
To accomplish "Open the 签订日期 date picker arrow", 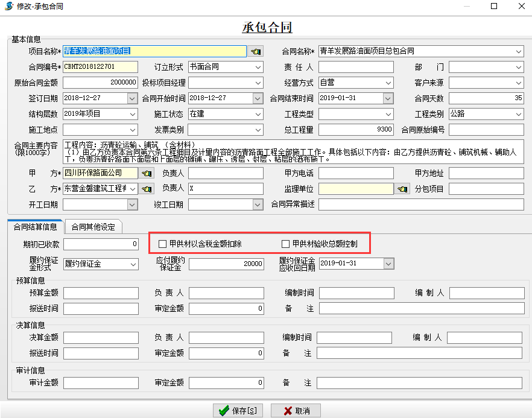I will click(x=132, y=98).
